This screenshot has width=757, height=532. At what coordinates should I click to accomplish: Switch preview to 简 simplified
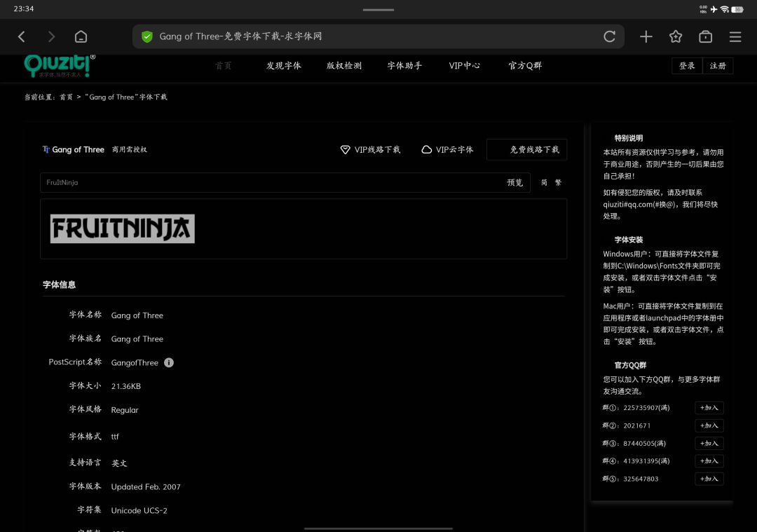(x=544, y=182)
